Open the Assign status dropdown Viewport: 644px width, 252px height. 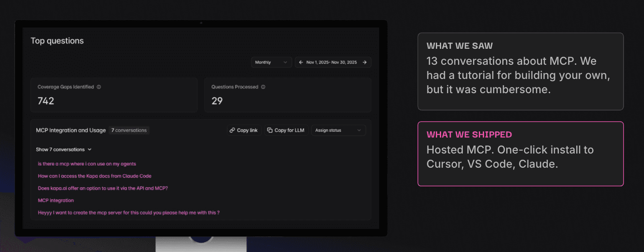point(338,130)
